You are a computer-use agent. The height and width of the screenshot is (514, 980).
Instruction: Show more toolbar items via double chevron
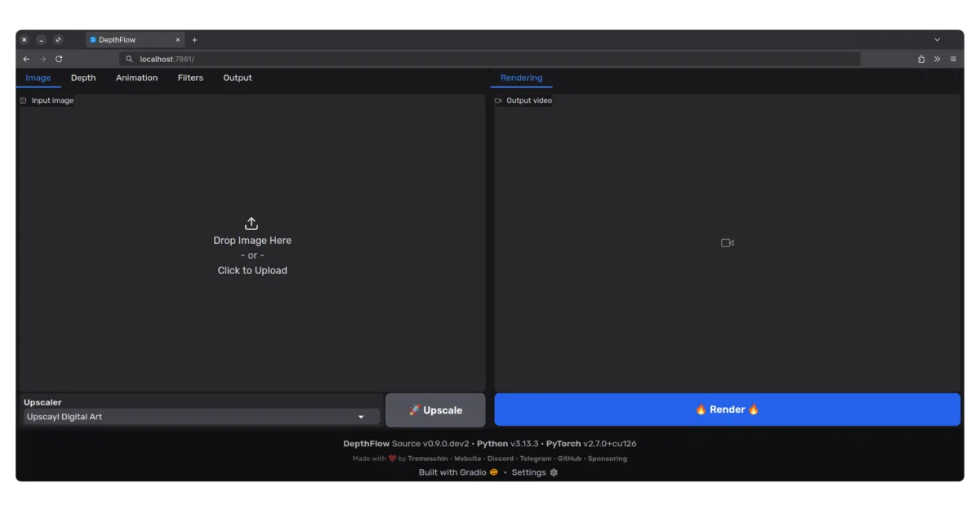(938, 59)
